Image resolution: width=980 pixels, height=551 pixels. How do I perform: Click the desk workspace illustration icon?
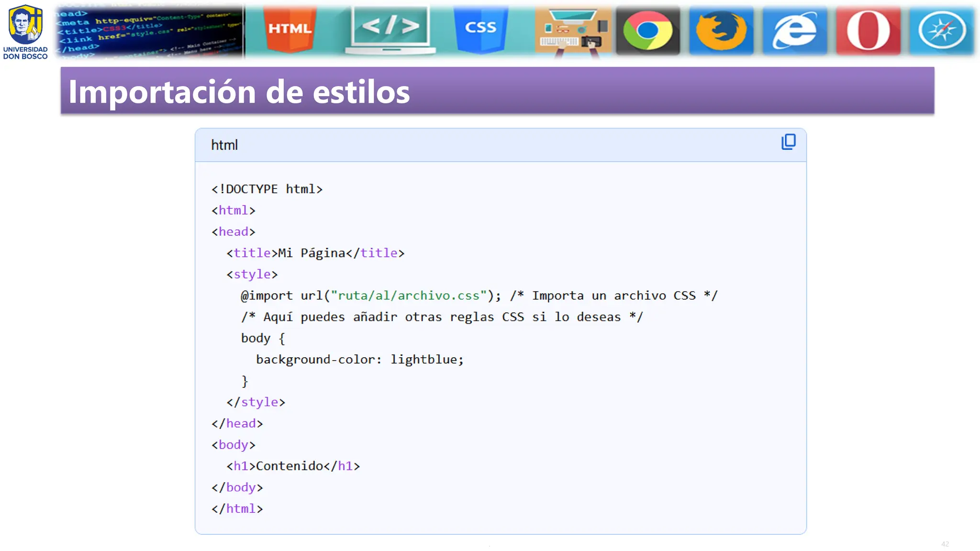(x=573, y=33)
